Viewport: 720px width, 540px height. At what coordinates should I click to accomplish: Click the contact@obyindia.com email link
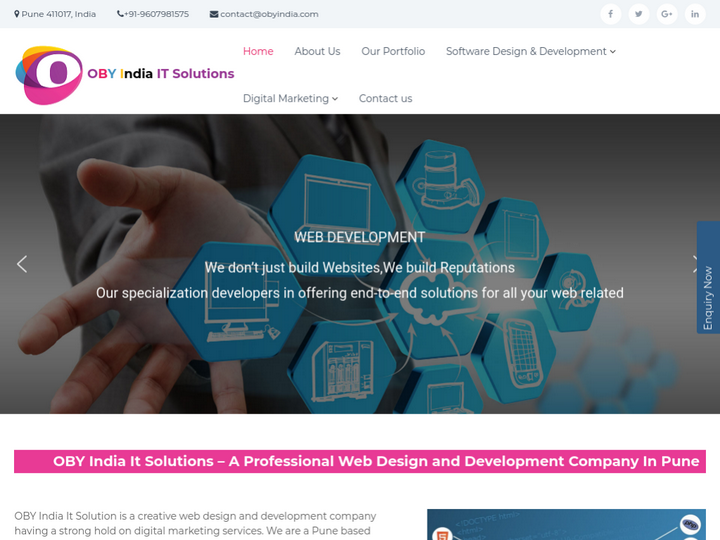[x=269, y=14]
